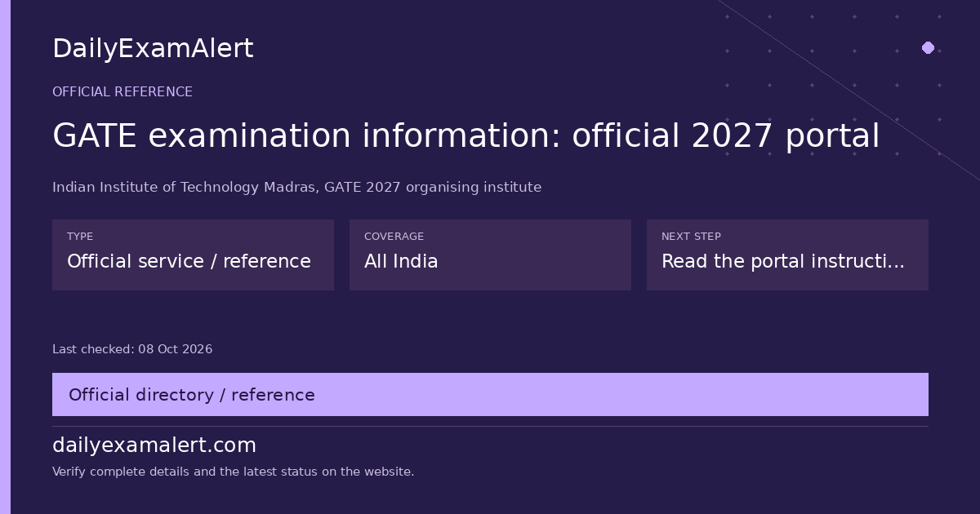980x514 pixels.
Task: Click the GATE examination information headline
Action: [466, 136]
